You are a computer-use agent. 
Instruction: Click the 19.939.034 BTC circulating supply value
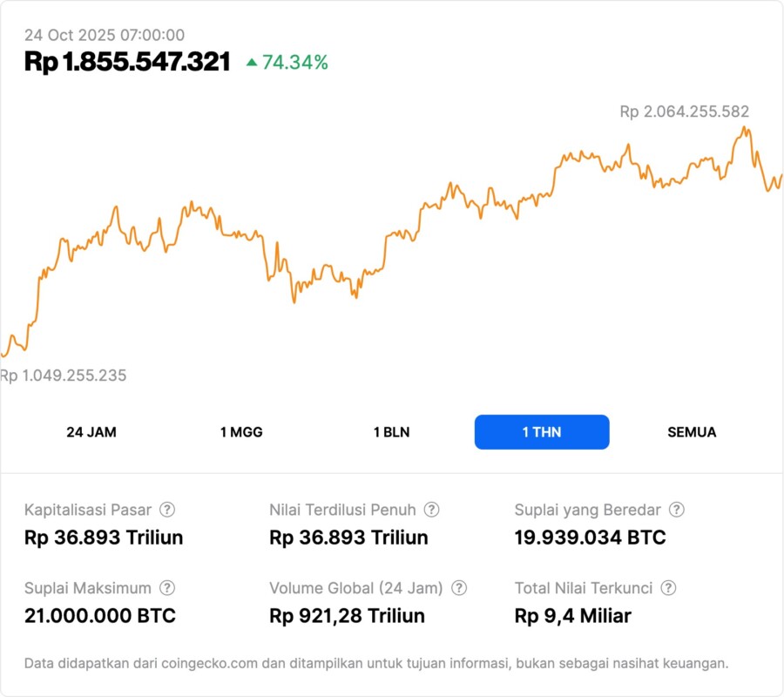[x=590, y=538]
